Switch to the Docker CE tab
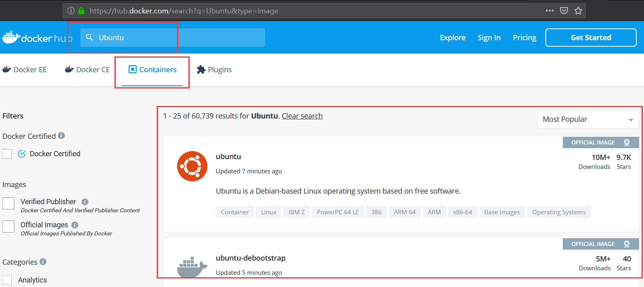Viewport: 644px width, 287px height. pos(87,69)
